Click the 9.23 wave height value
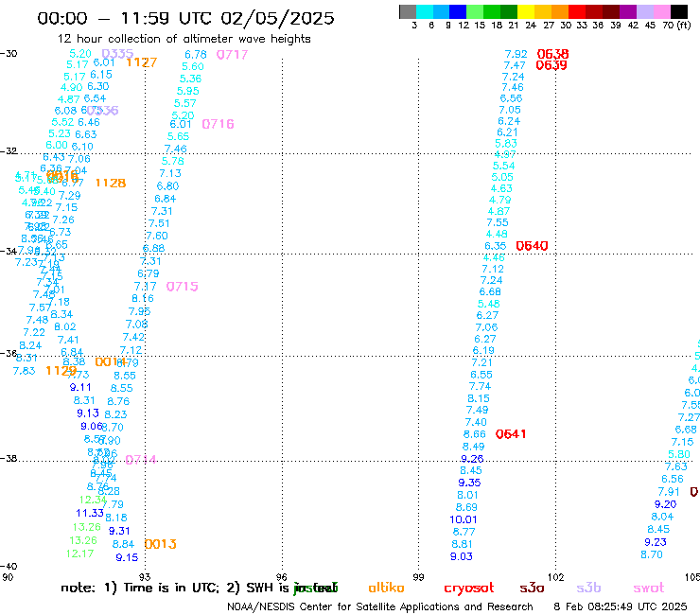Viewport: 700px width, 615px height. point(656,542)
